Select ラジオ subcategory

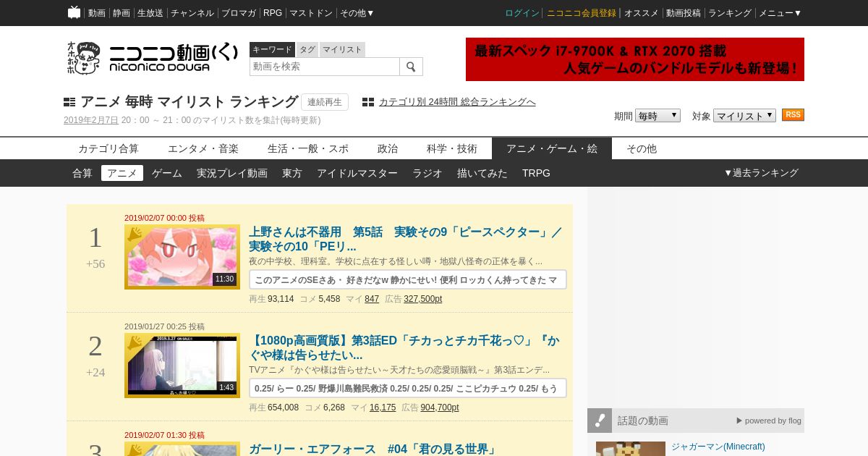[x=427, y=173]
